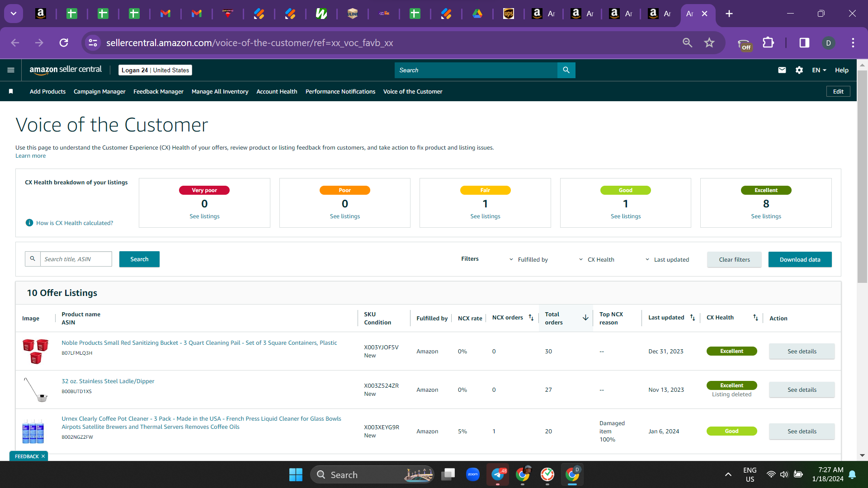Click the bookmark flag icon in favorites bar

[11, 91]
